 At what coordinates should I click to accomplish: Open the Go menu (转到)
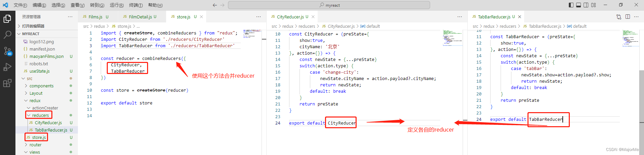coord(97,5)
